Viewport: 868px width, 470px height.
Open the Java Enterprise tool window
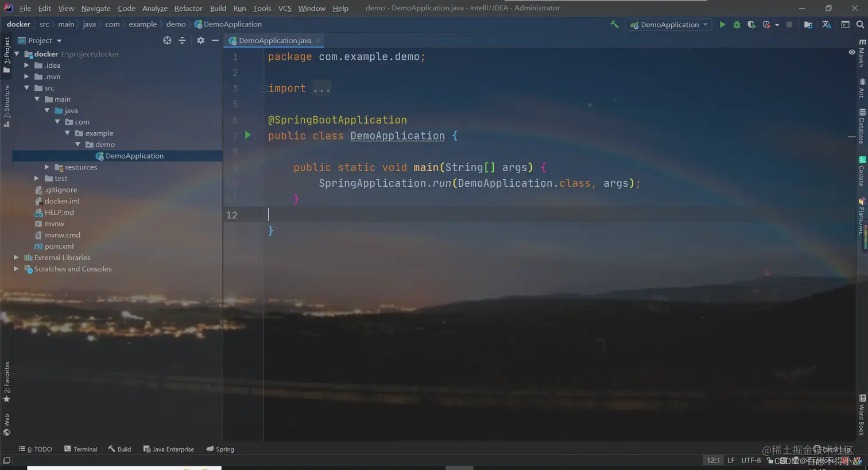click(168, 449)
